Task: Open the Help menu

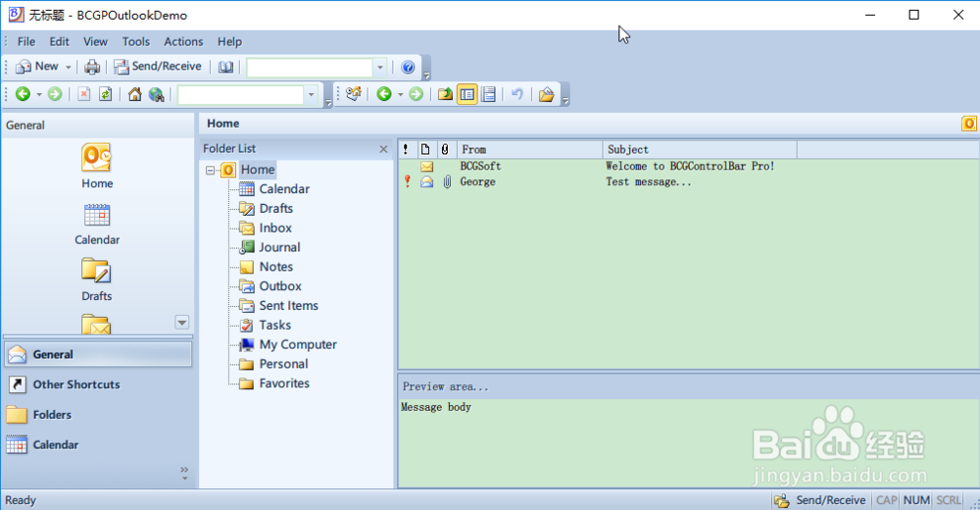Action: [x=229, y=41]
